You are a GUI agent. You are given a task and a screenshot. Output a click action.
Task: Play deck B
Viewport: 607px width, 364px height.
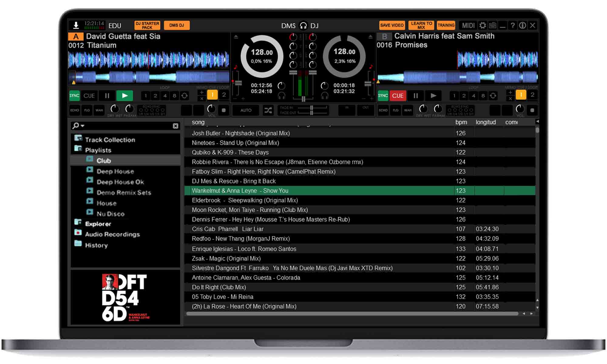[433, 96]
